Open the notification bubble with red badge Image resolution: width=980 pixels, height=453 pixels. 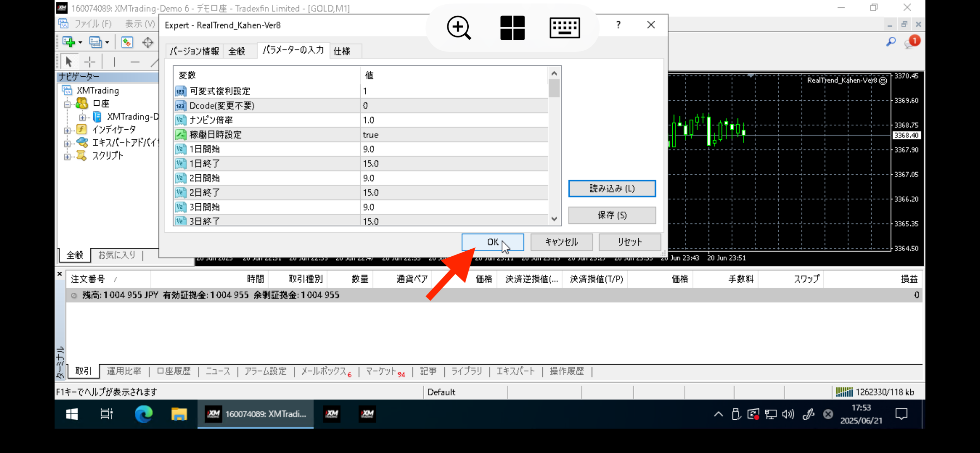pyautogui.click(x=912, y=42)
